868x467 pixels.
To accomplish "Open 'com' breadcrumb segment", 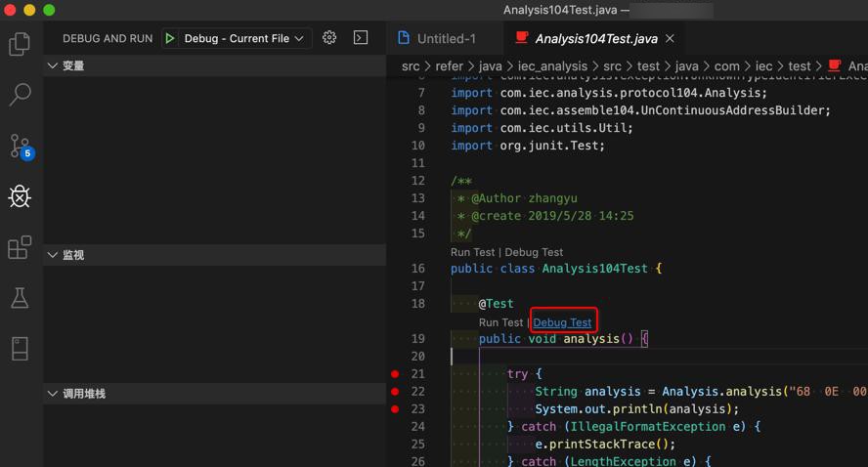I will pyautogui.click(x=727, y=66).
